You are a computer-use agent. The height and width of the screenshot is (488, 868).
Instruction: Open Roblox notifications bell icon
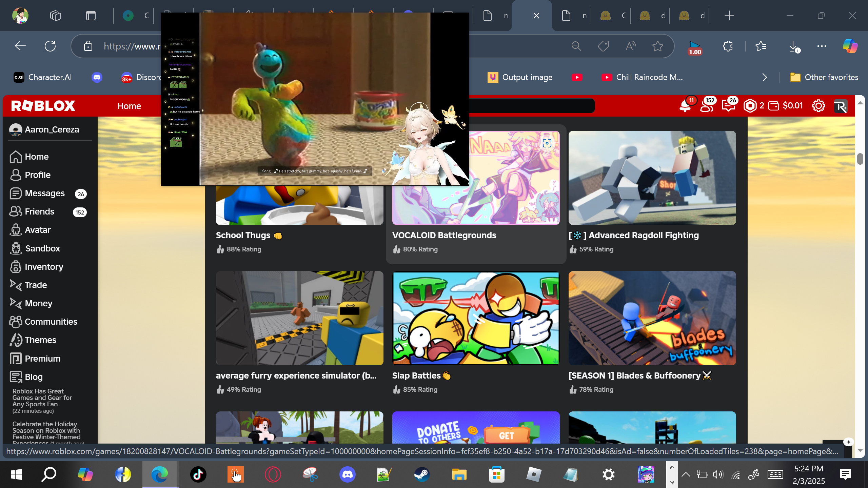pyautogui.click(x=685, y=106)
